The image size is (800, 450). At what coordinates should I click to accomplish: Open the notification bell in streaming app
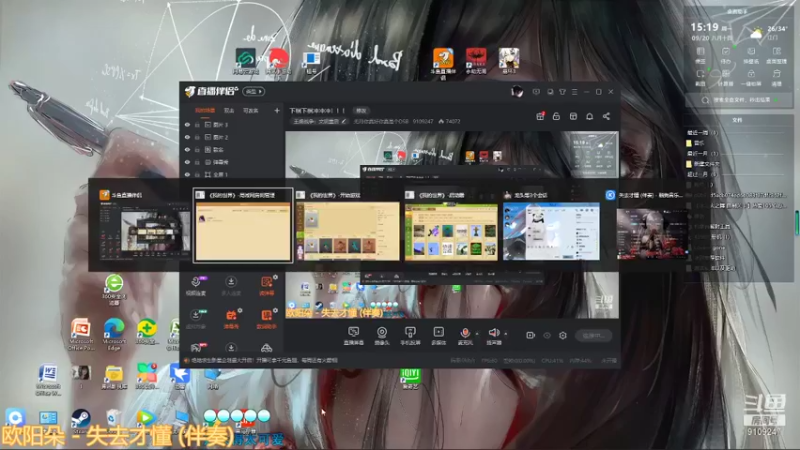pos(589,116)
